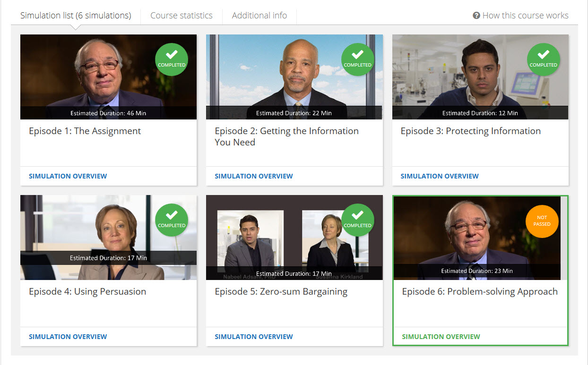
Task: Open Simulation Overview for Episode 5
Action: click(254, 337)
